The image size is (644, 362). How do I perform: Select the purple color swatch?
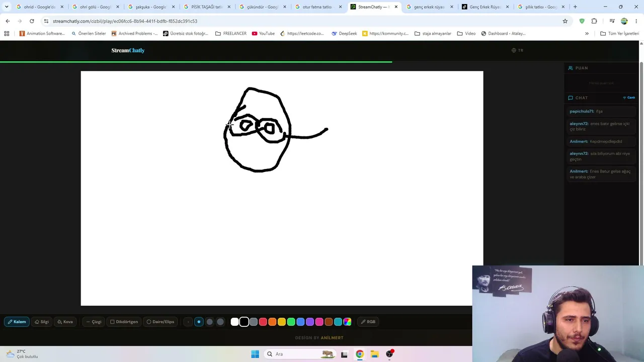pyautogui.click(x=310, y=322)
